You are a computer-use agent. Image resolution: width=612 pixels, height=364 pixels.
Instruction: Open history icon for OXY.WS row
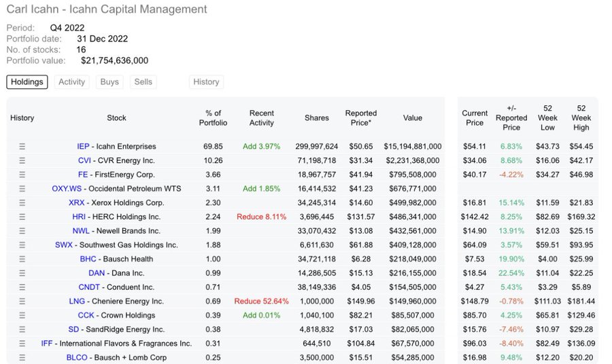pos(22,189)
